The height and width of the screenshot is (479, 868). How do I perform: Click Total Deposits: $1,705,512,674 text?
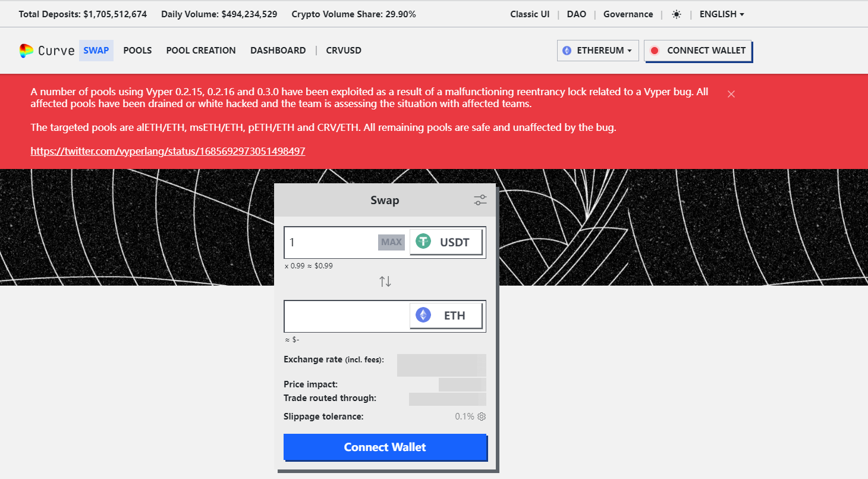click(x=83, y=14)
